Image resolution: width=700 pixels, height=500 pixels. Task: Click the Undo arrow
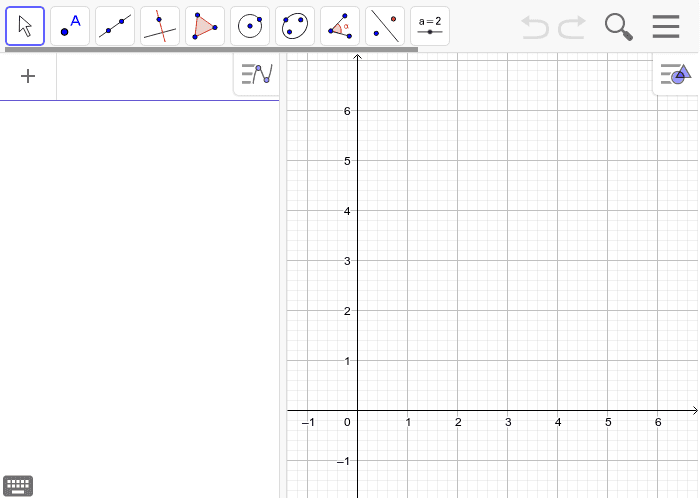535,27
